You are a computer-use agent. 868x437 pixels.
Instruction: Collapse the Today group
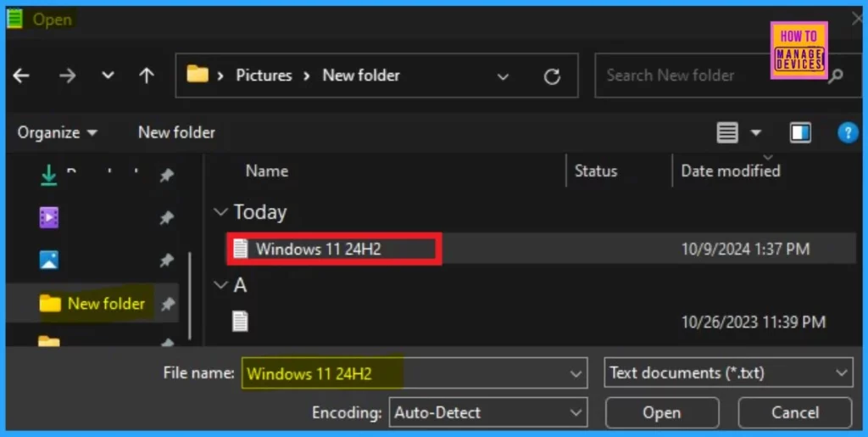pos(220,212)
